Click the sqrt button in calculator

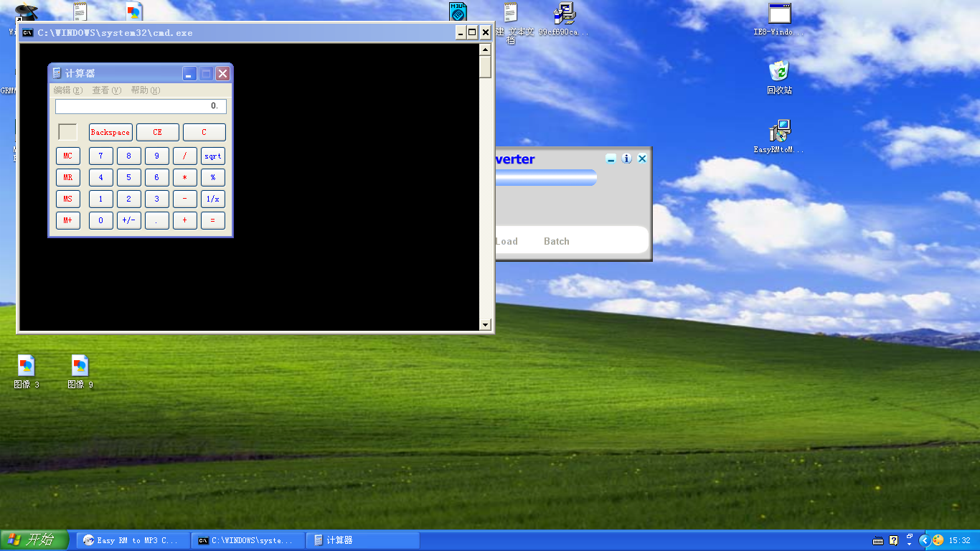point(213,156)
